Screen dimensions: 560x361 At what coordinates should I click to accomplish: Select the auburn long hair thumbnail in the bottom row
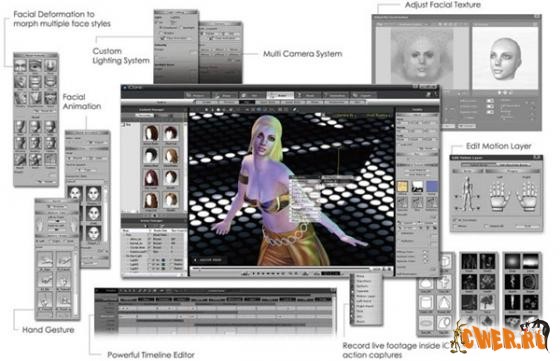tap(151, 200)
